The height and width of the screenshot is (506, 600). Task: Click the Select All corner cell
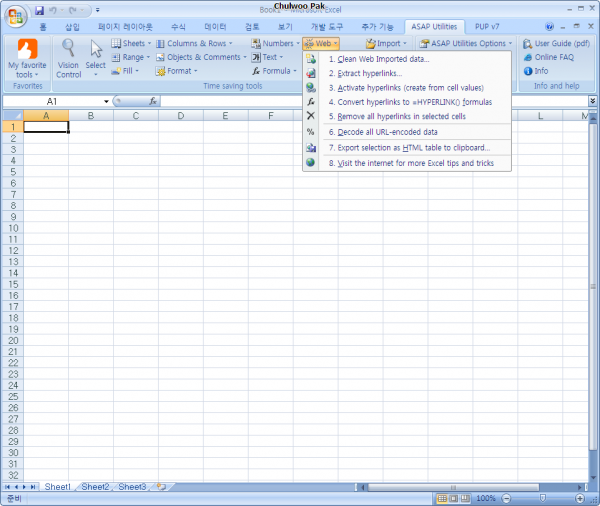coord(13,115)
